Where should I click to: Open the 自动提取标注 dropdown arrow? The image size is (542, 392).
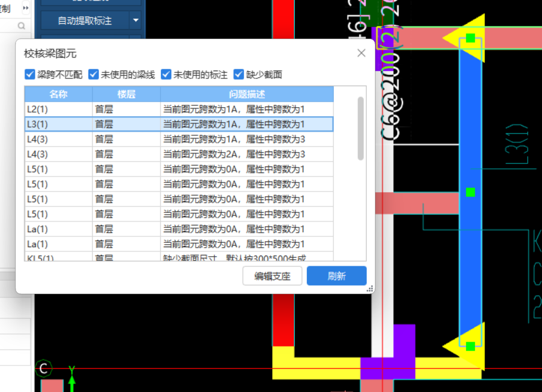[136, 20]
